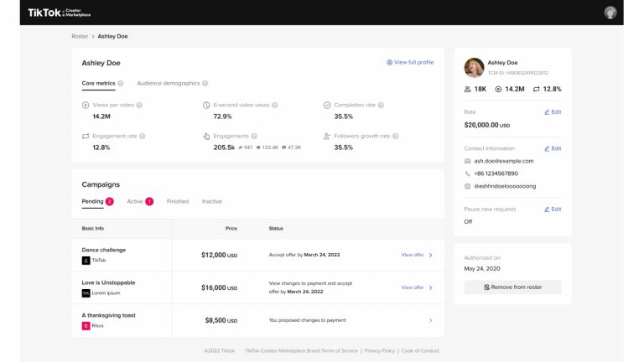This screenshot has width=644, height=362.
Task: Click the TikTok Creator Marketplace logo
Action: pyautogui.click(x=60, y=13)
